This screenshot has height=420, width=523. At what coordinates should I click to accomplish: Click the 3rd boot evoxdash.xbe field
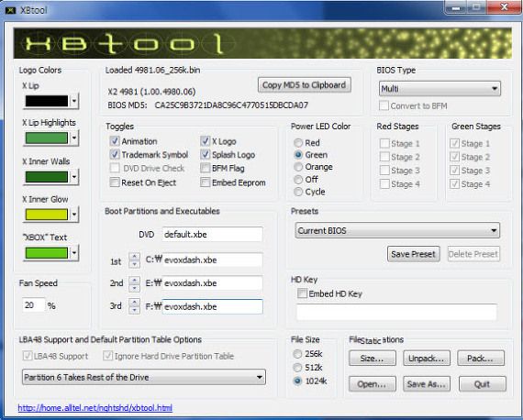tap(213, 306)
